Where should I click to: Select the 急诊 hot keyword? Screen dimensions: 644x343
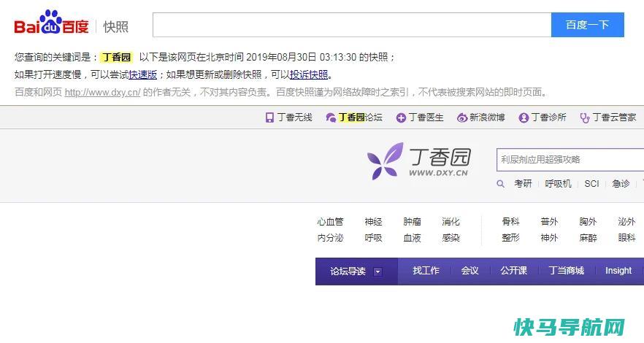621,184
